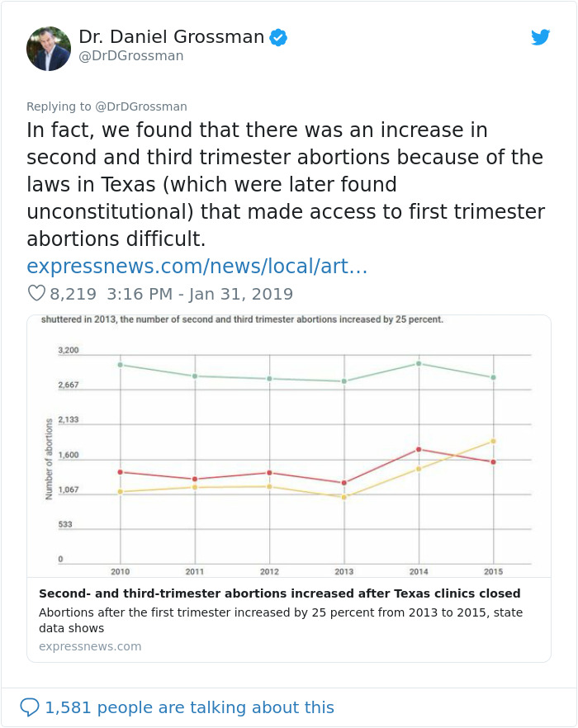This screenshot has width=578, height=728.
Task: Open the Dr. Daniel Grossman display name
Action: [172, 37]
